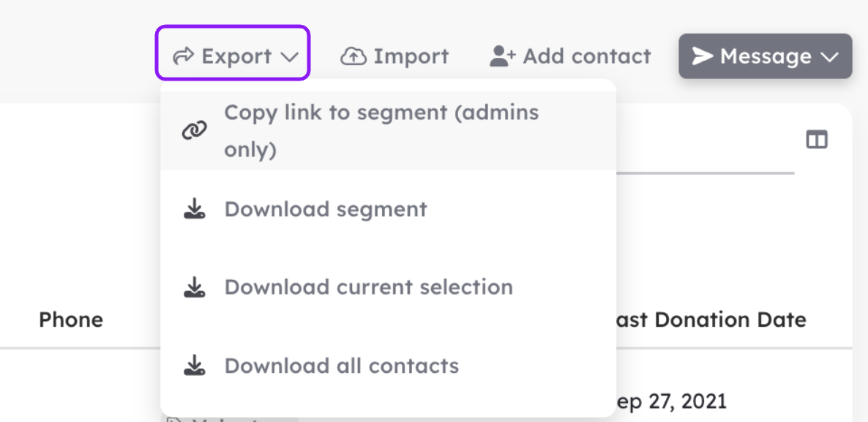
Task: Click the Export share-arrow icon
Action: [x=183, y=56]
